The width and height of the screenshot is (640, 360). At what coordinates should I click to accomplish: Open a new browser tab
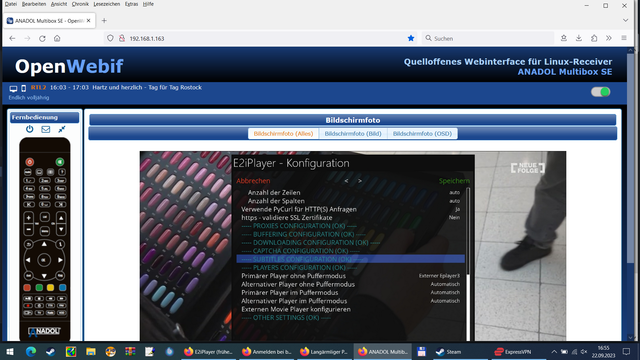[104, 20]
